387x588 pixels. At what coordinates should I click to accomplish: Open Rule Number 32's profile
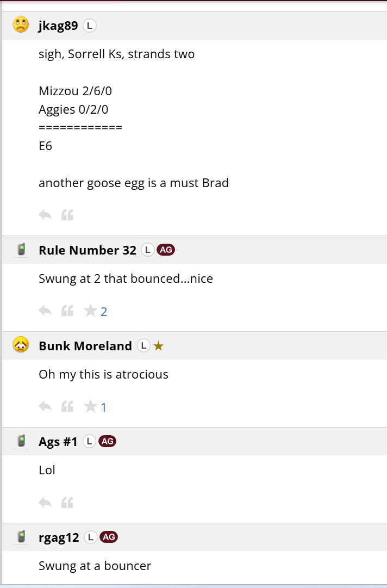(88, 250)
